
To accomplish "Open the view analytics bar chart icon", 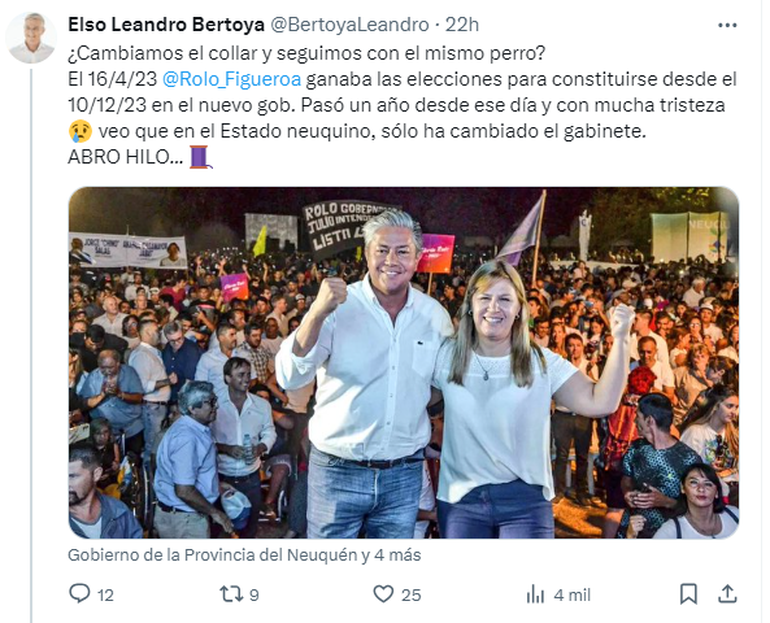I will coord(536,594).
